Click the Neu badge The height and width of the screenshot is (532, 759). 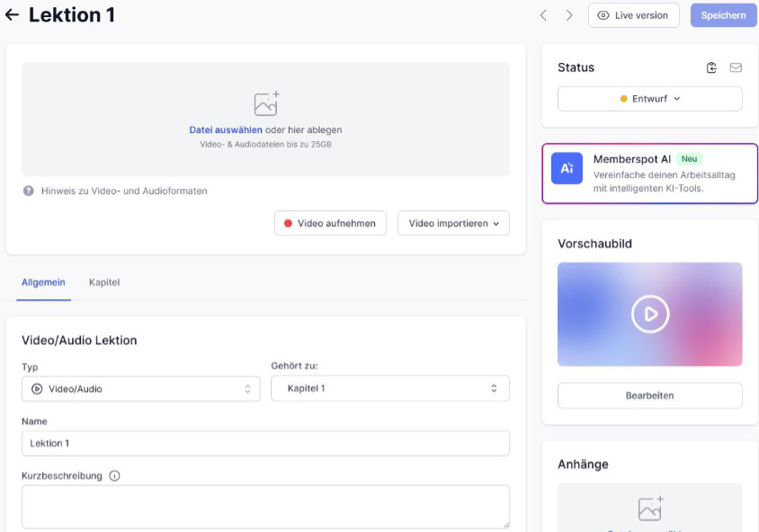(x=689, y=159)
